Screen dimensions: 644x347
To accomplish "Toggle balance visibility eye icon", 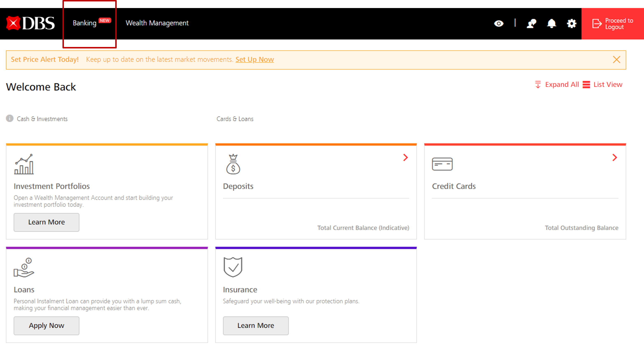I will (498, 23).
